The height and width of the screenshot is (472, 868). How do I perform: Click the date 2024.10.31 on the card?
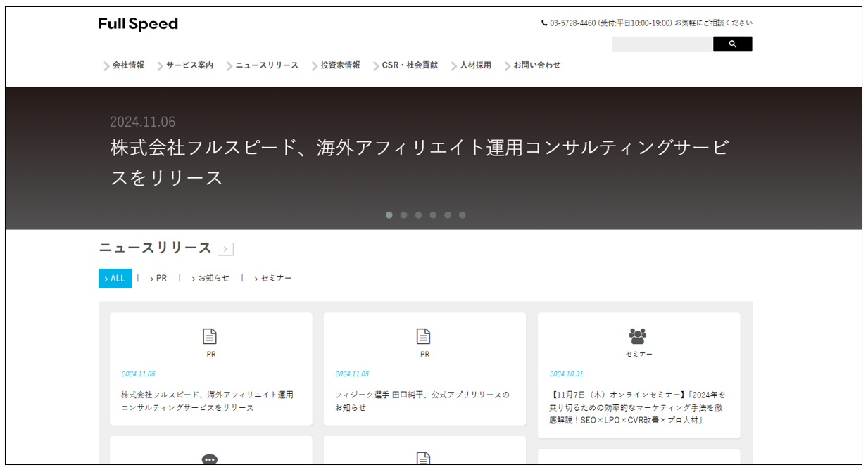coord(566,374)
